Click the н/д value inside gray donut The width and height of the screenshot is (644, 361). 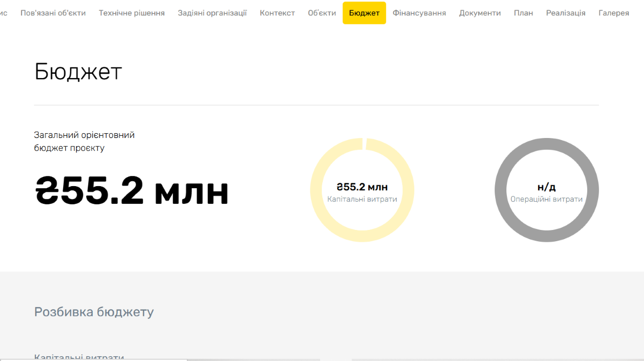coord(546,187)
